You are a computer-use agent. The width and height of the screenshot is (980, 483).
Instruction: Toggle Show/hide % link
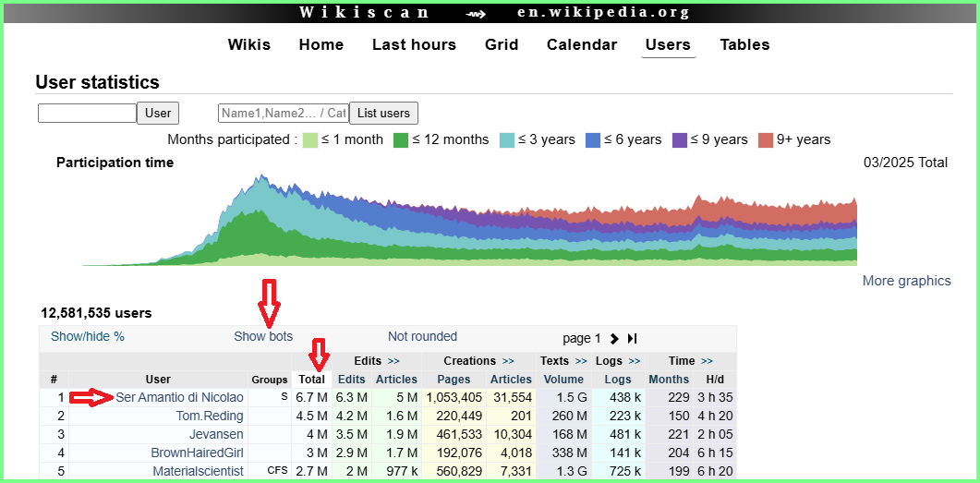click(x=88, y=337)
